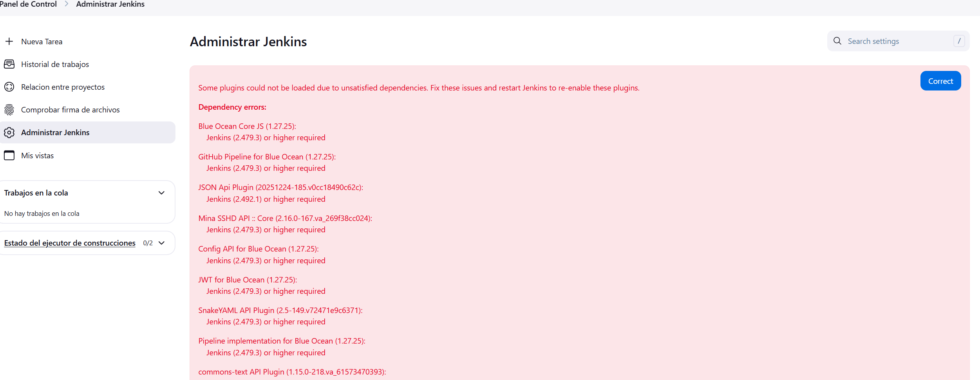Click the No hay trabajos en la cola text
This screenshot has width=980, height=380.
(x=42, y=214)
